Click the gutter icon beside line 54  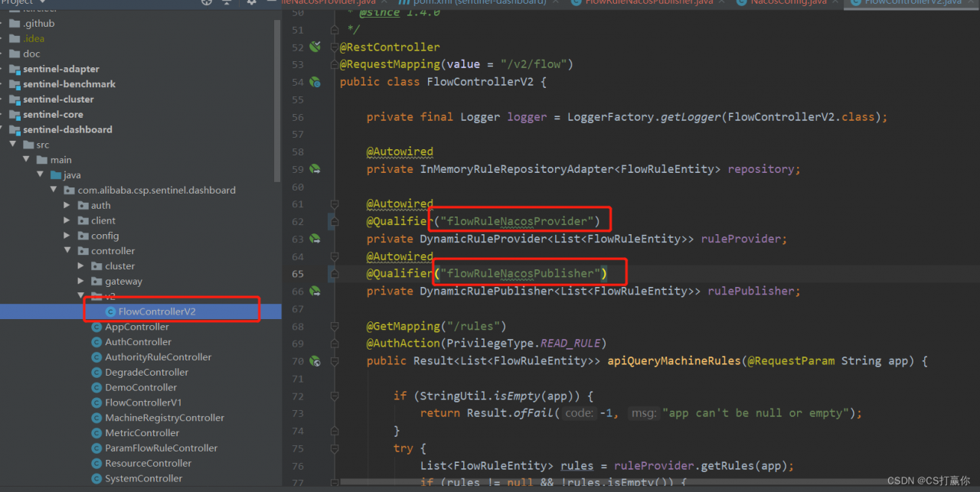coord(315,82)
